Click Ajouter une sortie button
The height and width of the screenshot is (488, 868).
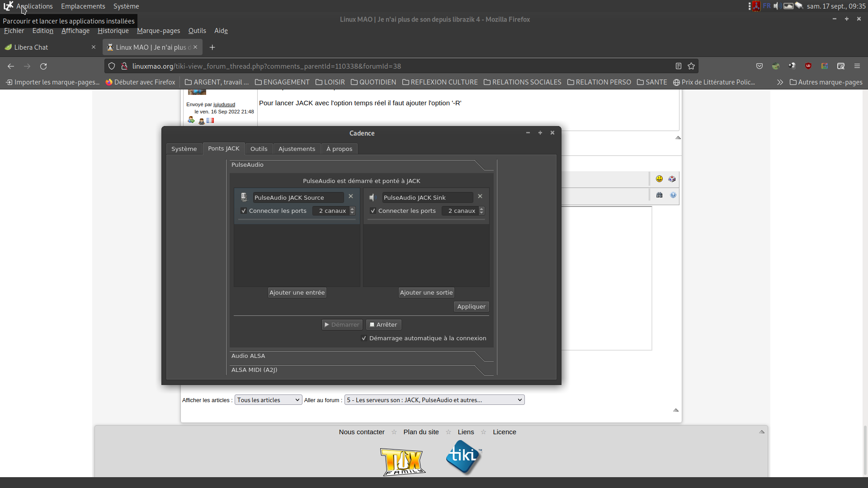[426, 293]
